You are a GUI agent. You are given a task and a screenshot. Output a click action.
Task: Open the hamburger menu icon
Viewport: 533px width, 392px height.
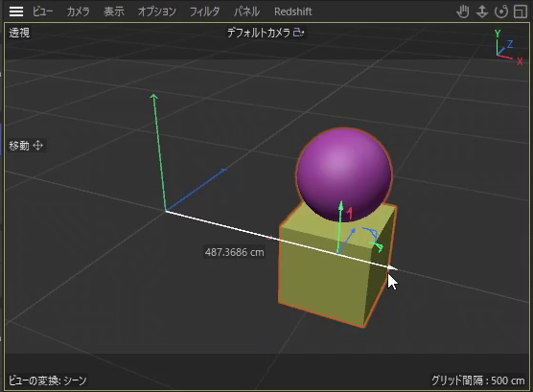[x=16, y=12]
